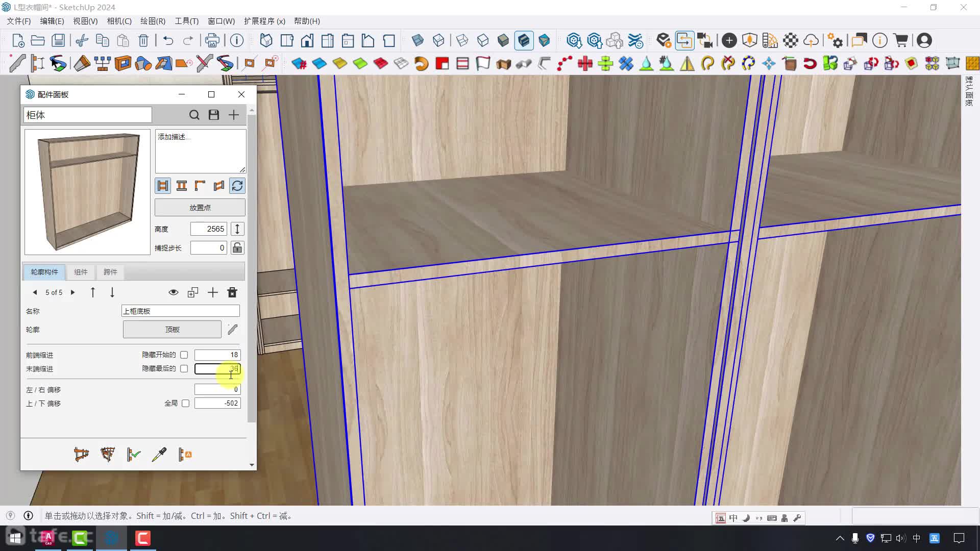Viewport: 980px width, 551px height.
Task: Open the 文件(F) menu
Action: pyautogui.click(x=18, y=21)
